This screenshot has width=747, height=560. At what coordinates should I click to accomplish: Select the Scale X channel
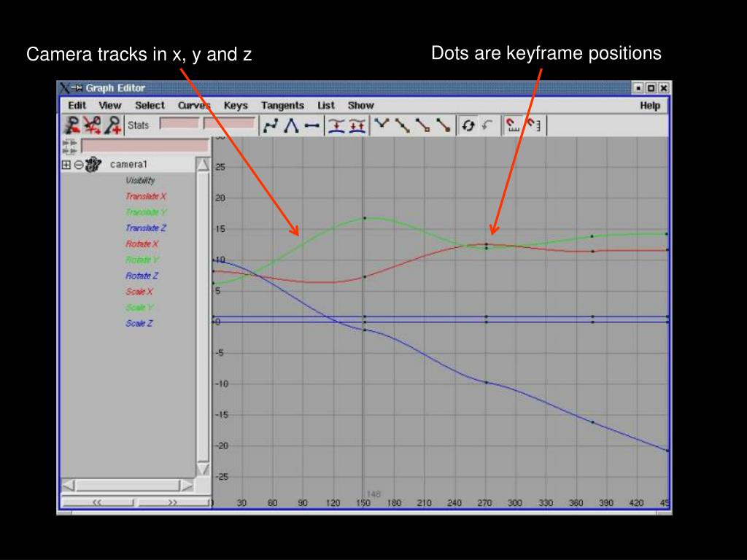139,292
